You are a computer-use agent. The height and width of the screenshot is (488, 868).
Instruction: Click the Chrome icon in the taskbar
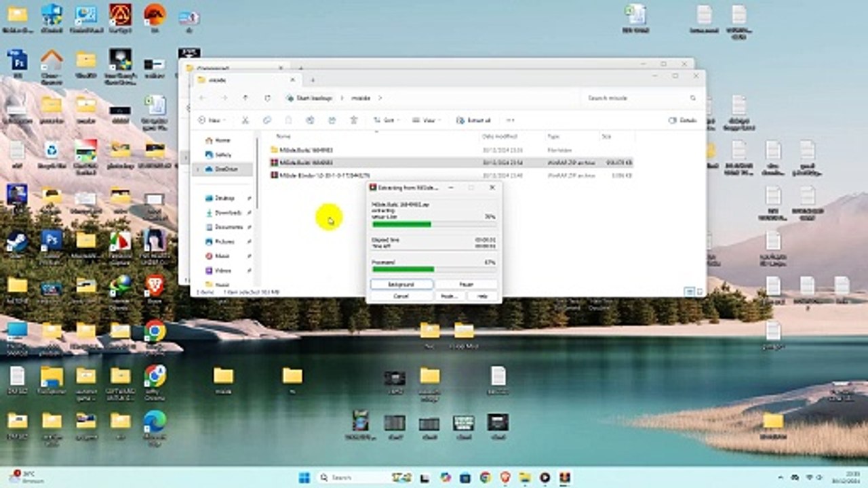pyautogui.click(x=485, y=477)
